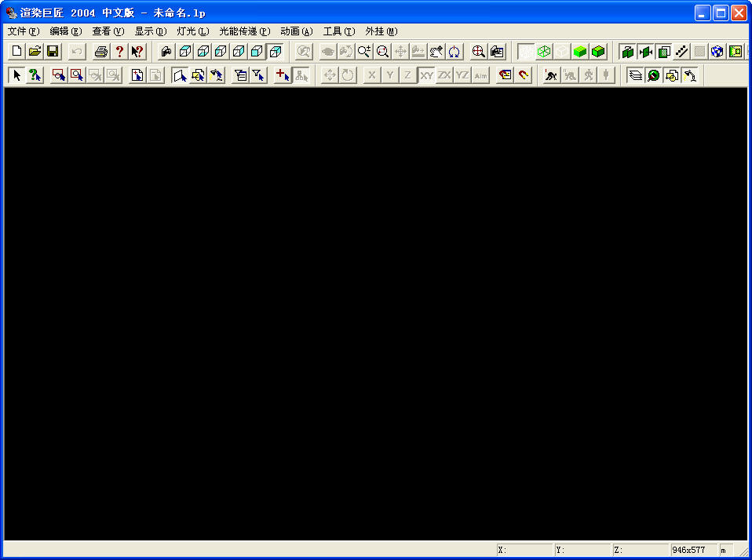Viewport: 752px width, 560px height.
Task: Click the layers stack icon
Action: point(635,75)
